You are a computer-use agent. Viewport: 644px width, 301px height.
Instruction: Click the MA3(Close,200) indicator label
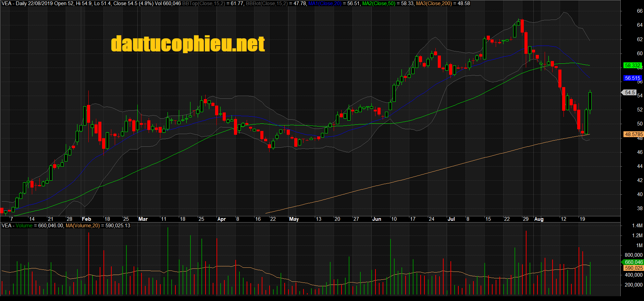434,3
